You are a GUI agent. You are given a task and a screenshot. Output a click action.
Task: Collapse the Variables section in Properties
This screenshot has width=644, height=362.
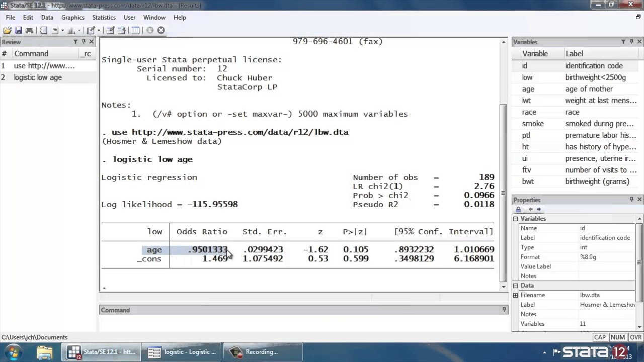515,219
